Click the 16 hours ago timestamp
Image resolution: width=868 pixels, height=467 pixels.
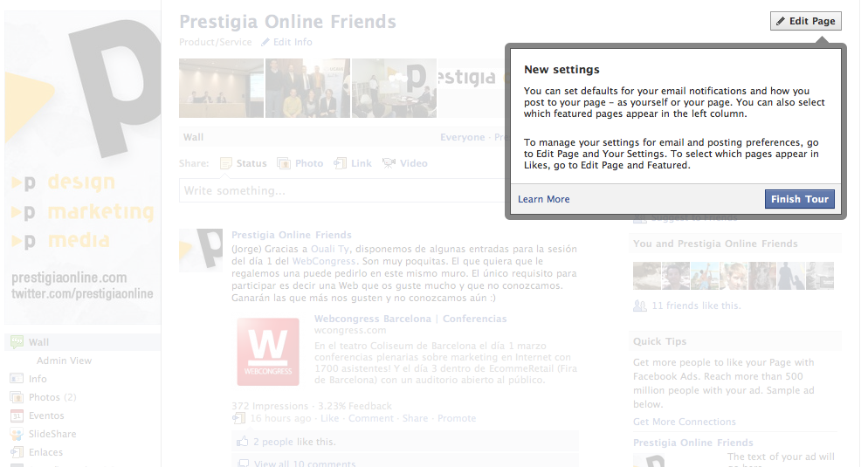coord(280,418)
